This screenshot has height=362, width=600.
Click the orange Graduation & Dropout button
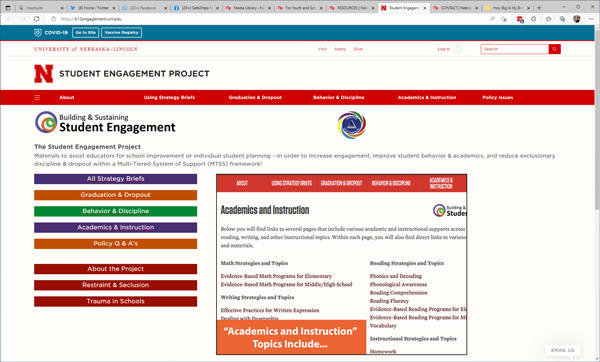(116, 195)
